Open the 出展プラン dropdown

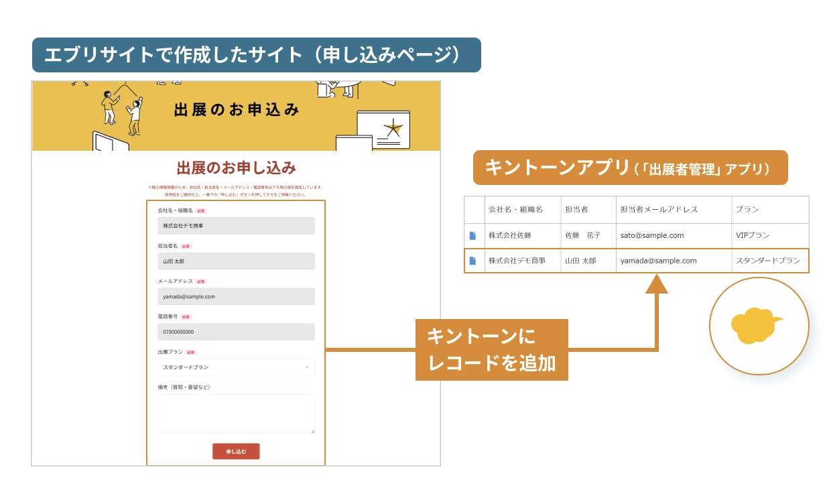click(236, 367)
